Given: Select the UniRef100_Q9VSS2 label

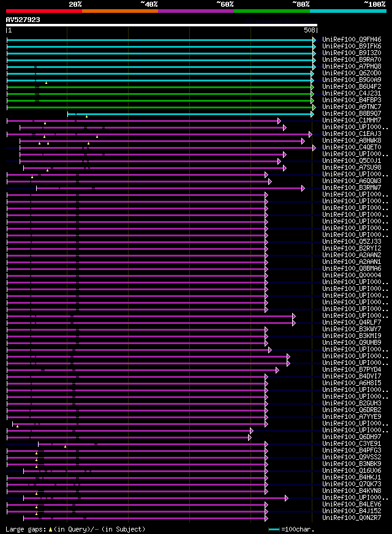Looking at the screenshot, I should (352, 457).
